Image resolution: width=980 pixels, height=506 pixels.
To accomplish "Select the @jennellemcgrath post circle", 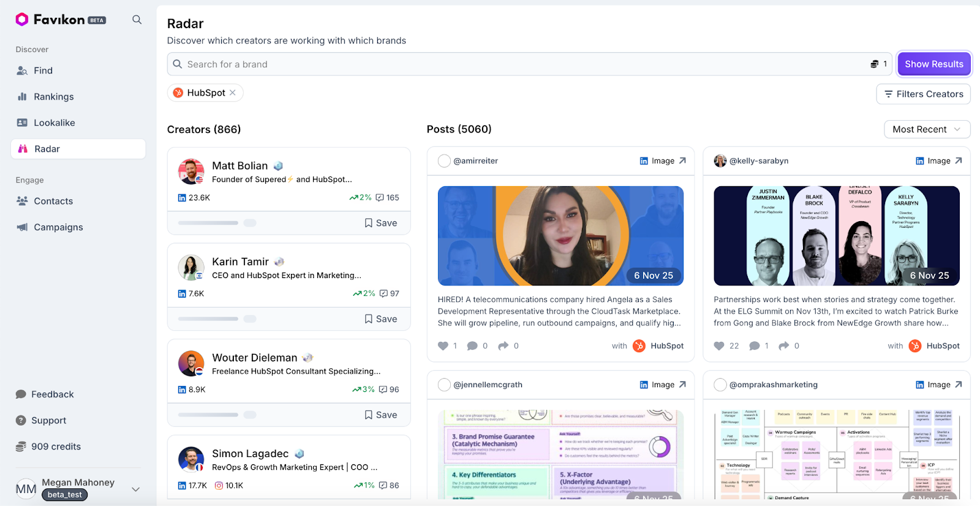I will (x=445, y=385).
